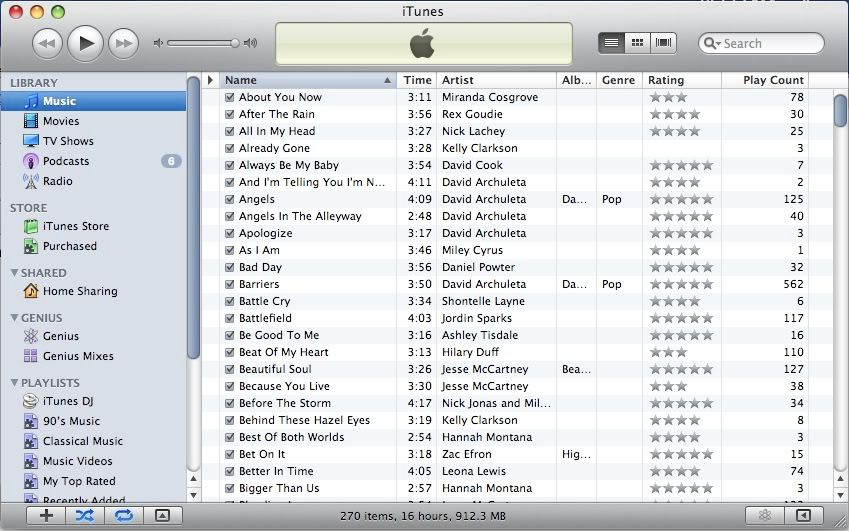849x531 pixels.
Task: Click the Podcasts unplayed count badge
Action: tap(171, 161)
